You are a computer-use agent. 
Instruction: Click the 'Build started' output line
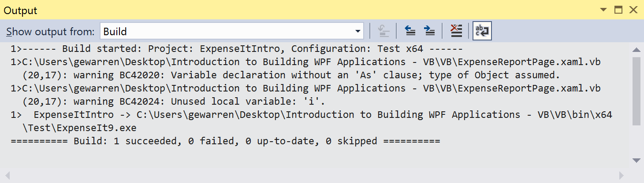click(236, 49)
